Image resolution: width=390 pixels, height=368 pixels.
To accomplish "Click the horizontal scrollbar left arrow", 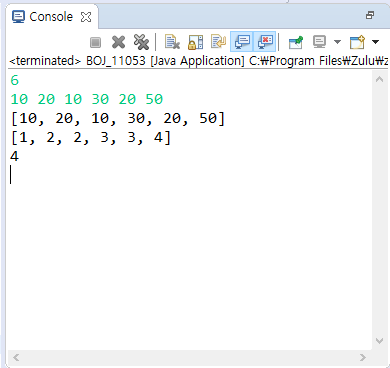I will coord(16,358).
